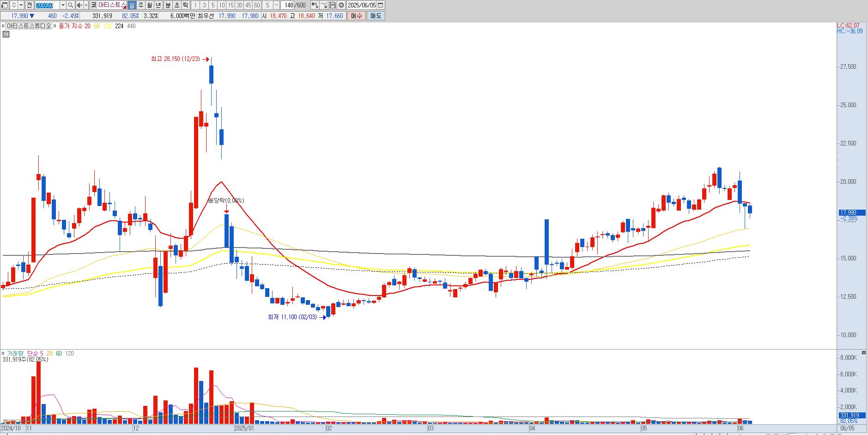Select the 틱 tick chart period
The width and height of the screenshot is (868, 435).
(x=185, y=5)
